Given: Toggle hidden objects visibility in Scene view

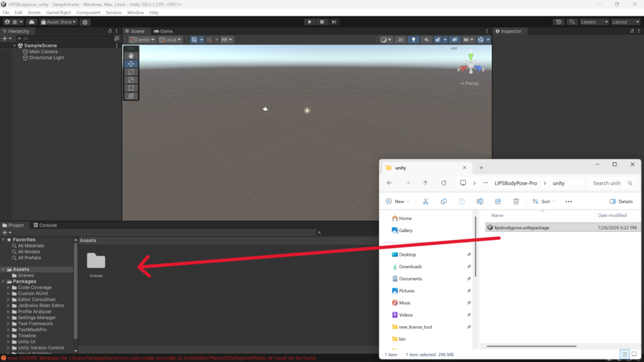Looking at the screenshot, I should click(x=455, y=40).
